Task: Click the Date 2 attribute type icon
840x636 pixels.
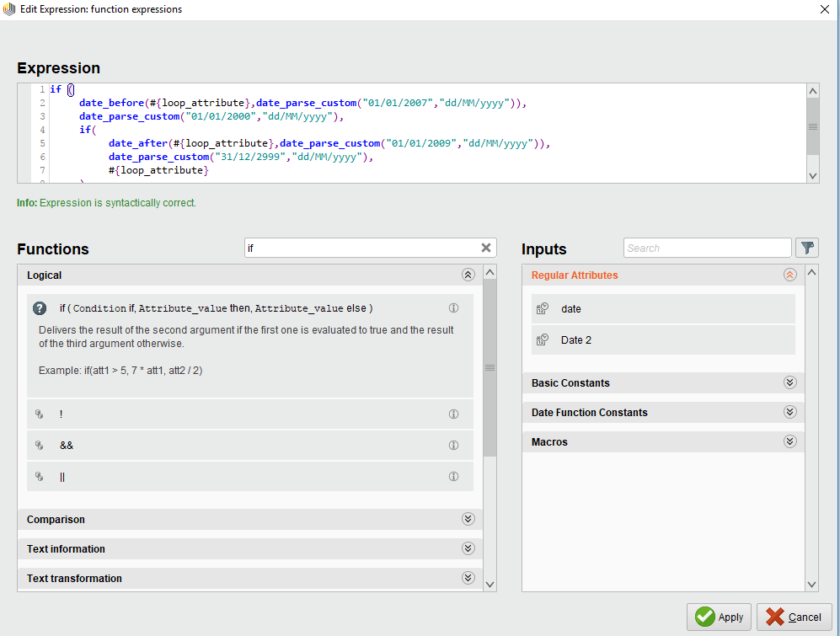Action: pos(542,339)
